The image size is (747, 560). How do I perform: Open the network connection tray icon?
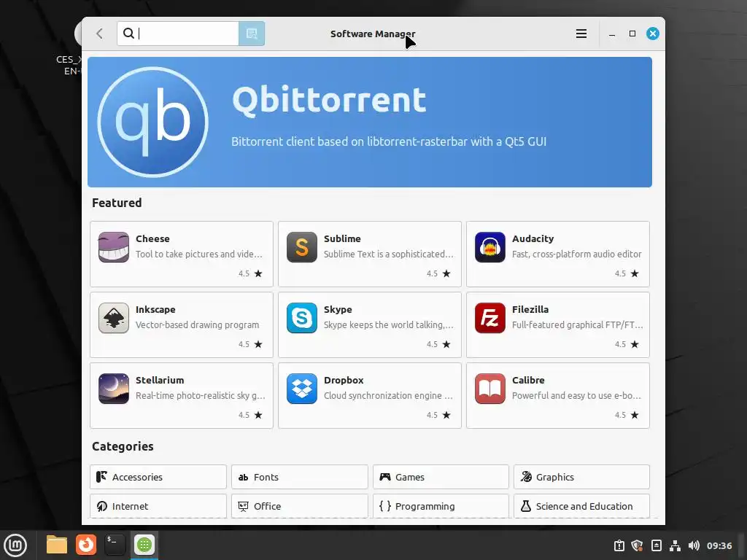tap(675, 545)
